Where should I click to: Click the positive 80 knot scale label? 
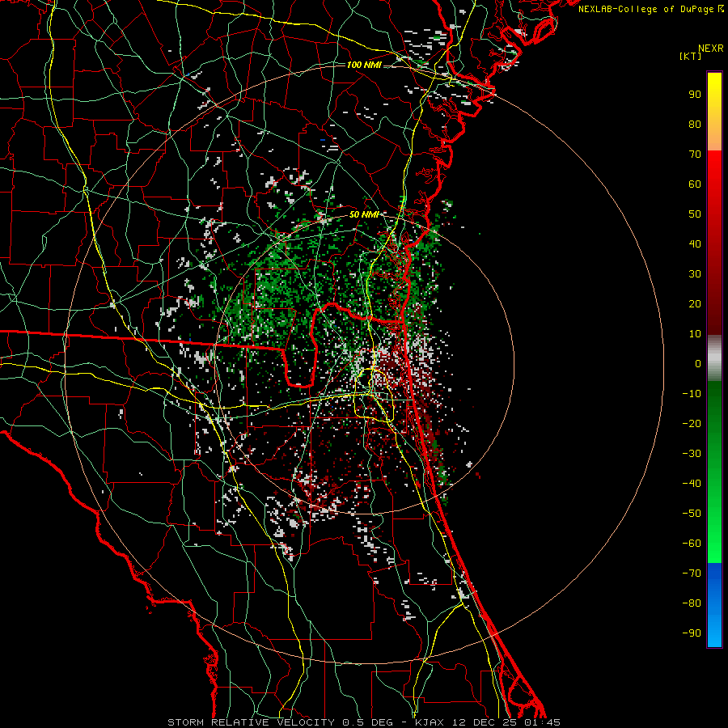click(x=695, y=124)
